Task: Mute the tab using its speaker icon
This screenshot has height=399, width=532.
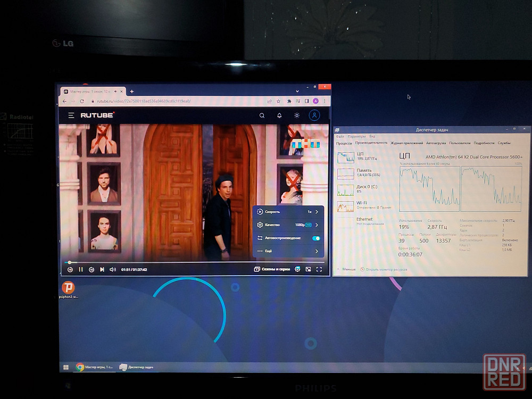Action: (x=115, y=92)
